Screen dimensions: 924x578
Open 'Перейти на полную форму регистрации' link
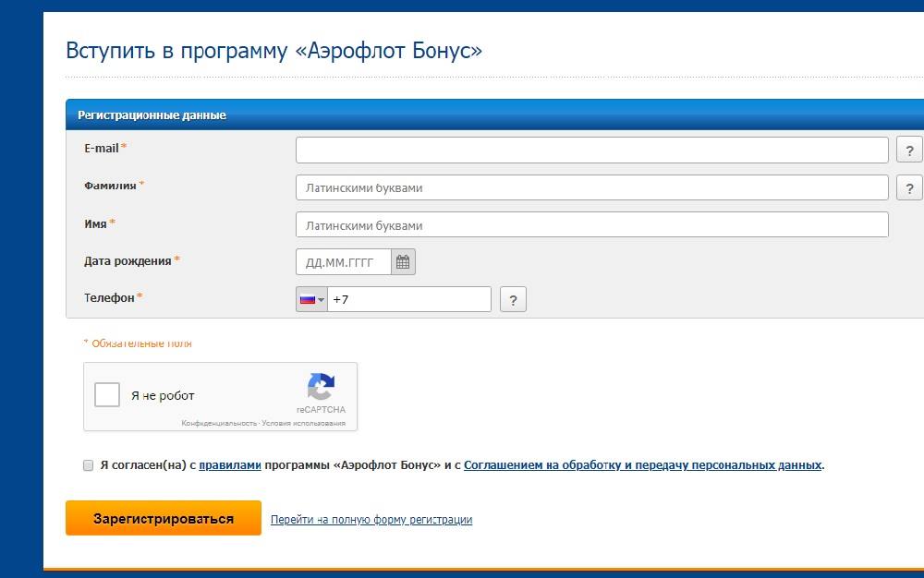point(371,520)
